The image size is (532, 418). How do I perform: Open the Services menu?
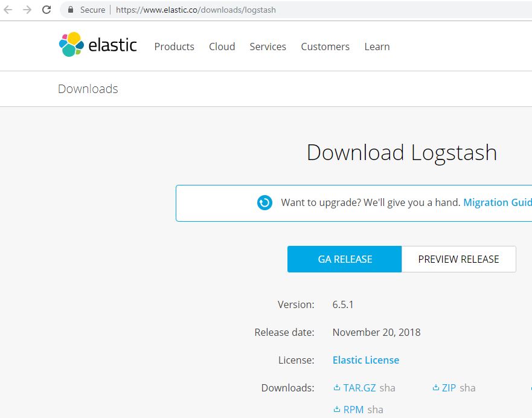[x=268, y=47]
